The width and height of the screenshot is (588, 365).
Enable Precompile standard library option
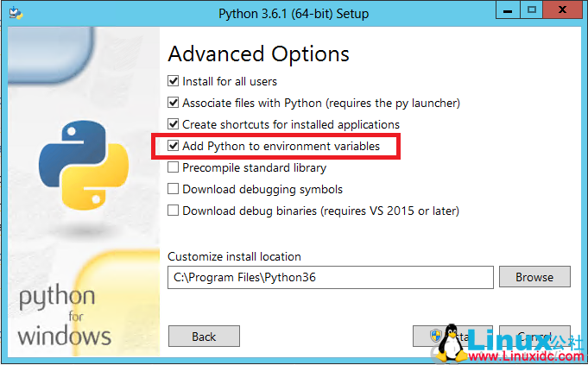(174, 167)
